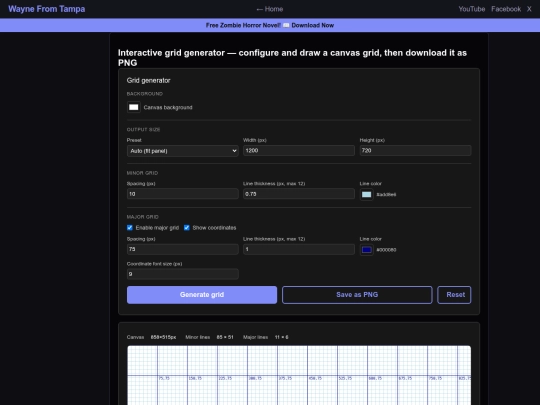This screenshot has height=405, width=540.
Task: Click the 'Free Zombie Horror Novel!' banner text
Action: (243, 25)
